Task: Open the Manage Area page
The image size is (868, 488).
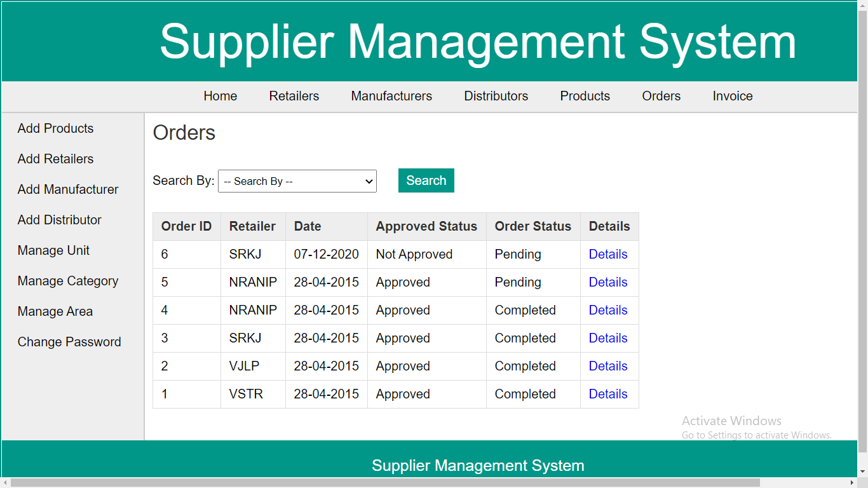Action: [x=53, y=311]
